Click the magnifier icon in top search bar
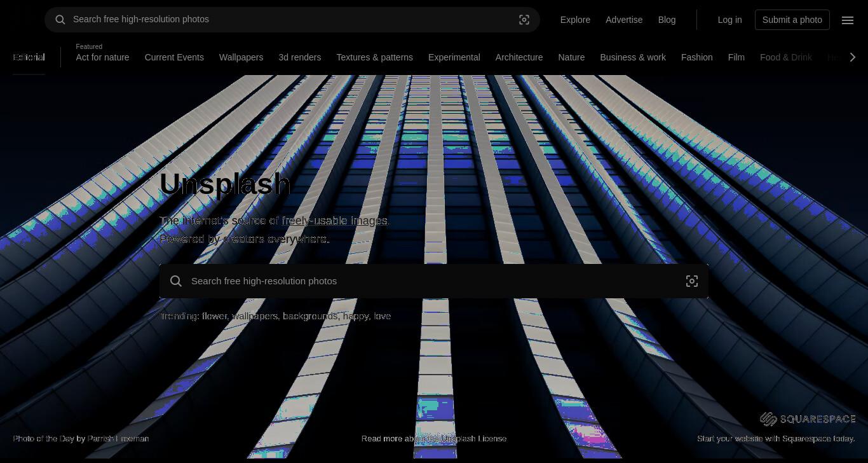Image resolution: width=868 pixels, height=463 pixels. tap(60, 20)
